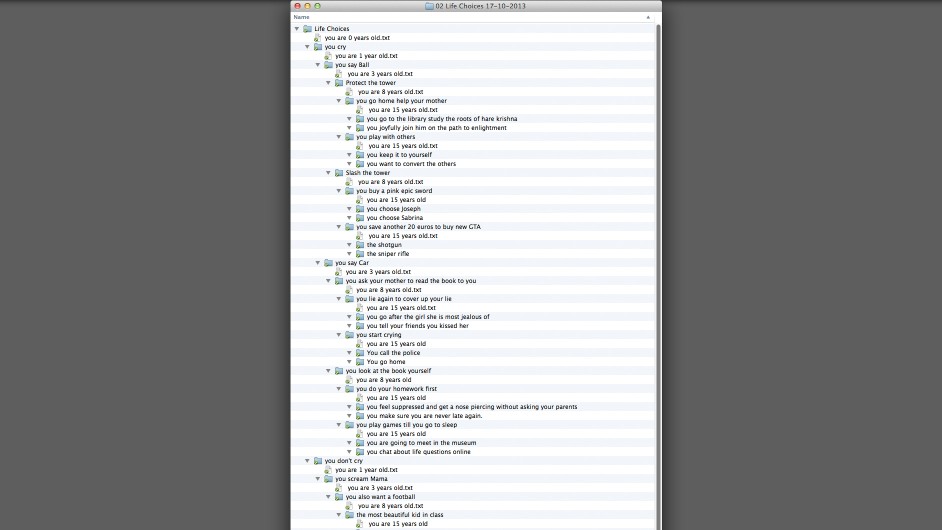Click the sort direction arrow in the header
Image resolution: width=942 pixels, height=530 pixels.
(648, 17)
